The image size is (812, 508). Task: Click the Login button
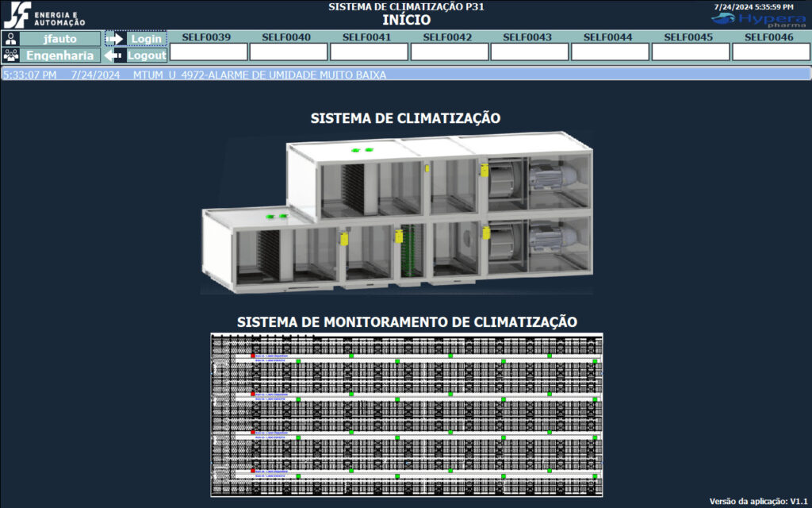(x=146, y=39)
